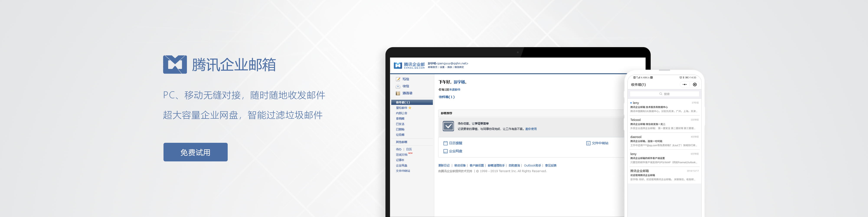Click the compose pencil icon beside 写信
This screenshot has height=217, width=868.
(x=398, y=79)
